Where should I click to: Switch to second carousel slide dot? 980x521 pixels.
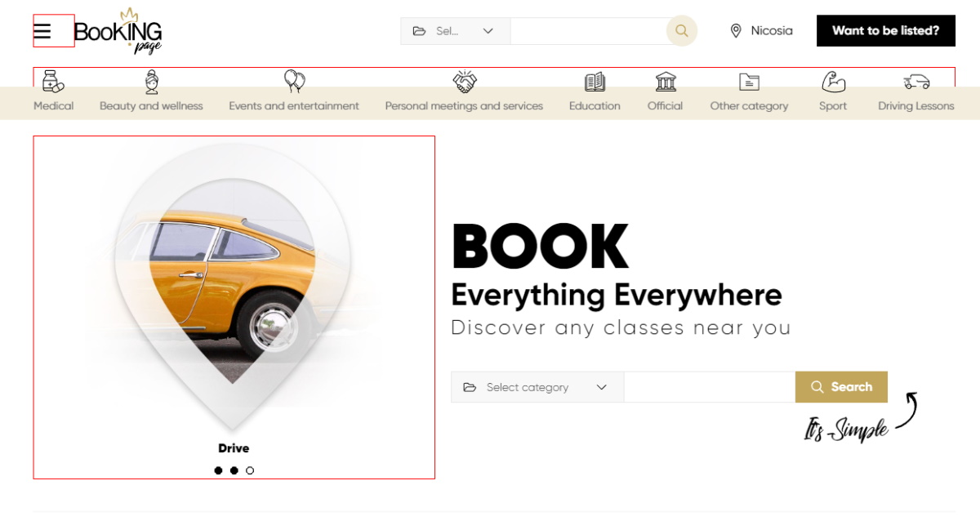tap(234, 470)
